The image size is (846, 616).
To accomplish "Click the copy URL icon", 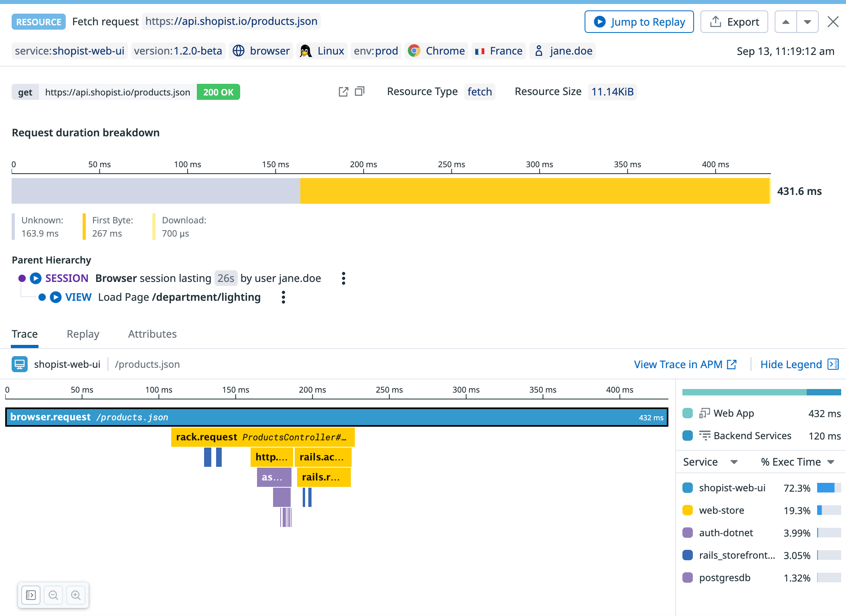I will [x=360, y=91].
